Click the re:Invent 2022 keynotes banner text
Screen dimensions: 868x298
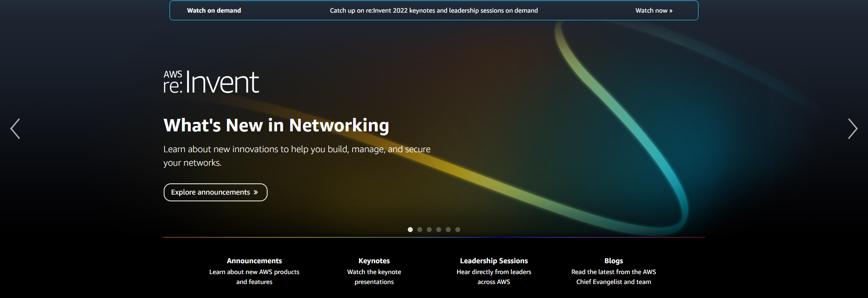[434, 10]
